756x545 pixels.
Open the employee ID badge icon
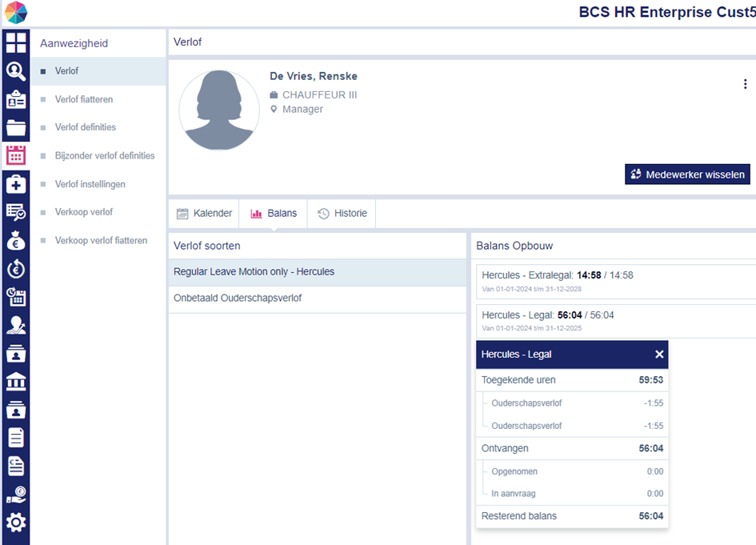pos(16,99)
